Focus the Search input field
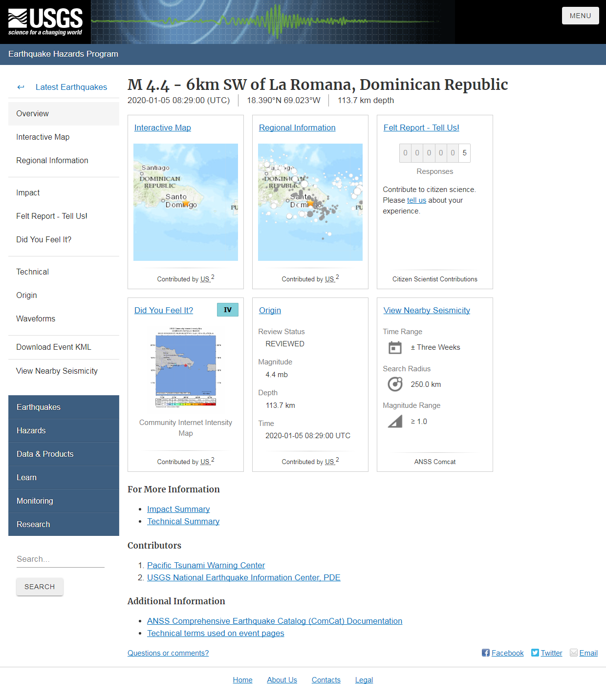The image size is (606, 700). coord(61,559)
